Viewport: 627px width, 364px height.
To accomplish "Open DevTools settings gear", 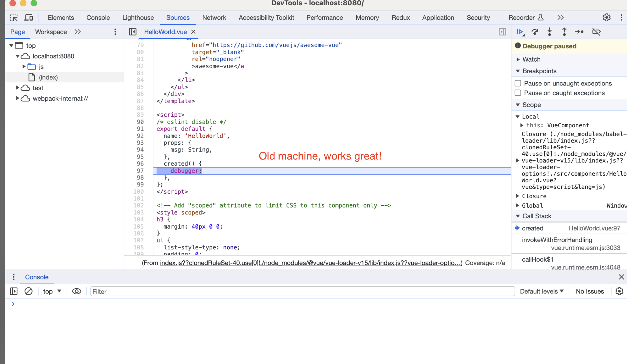I will (x=606, y=18).
